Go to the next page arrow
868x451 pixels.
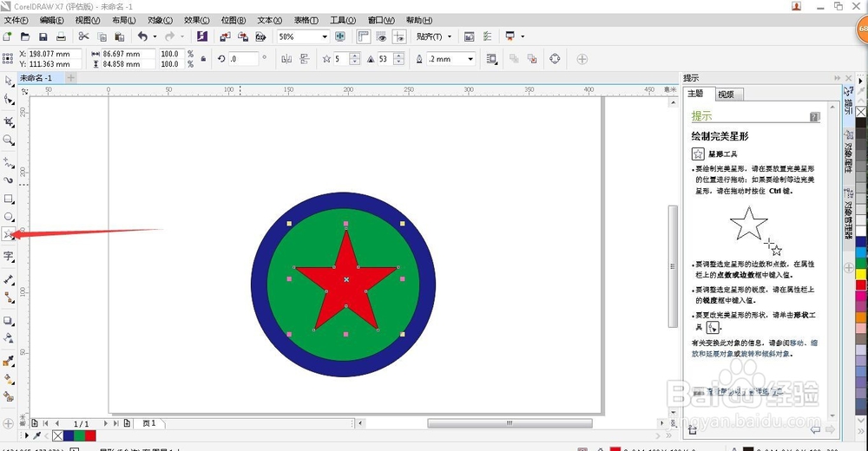[105, 422]
